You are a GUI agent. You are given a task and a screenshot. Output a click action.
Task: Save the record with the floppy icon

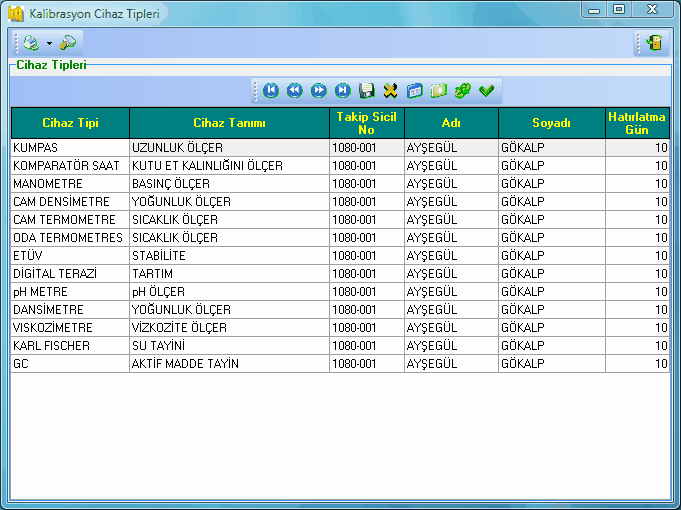[367, 91]
